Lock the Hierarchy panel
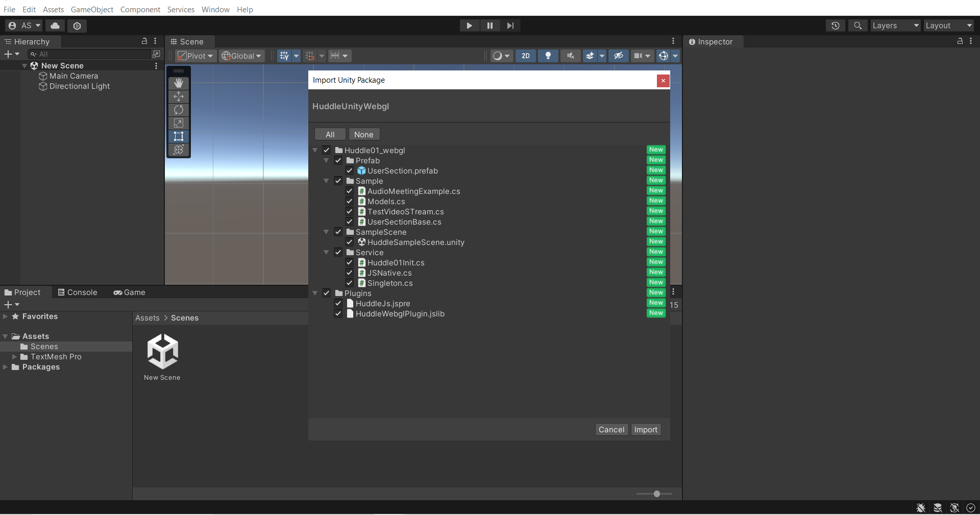 click(144, 41)
